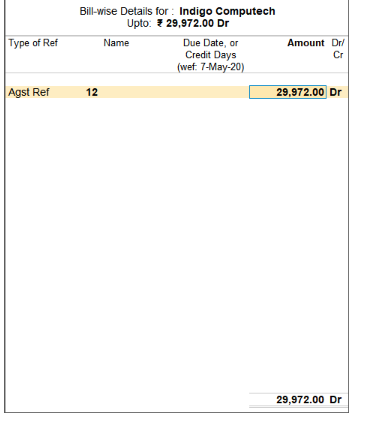Click the empty due date cell in the Agst Ref row
The width and height of the screenshot is (370, 421).
pos(211,92)
